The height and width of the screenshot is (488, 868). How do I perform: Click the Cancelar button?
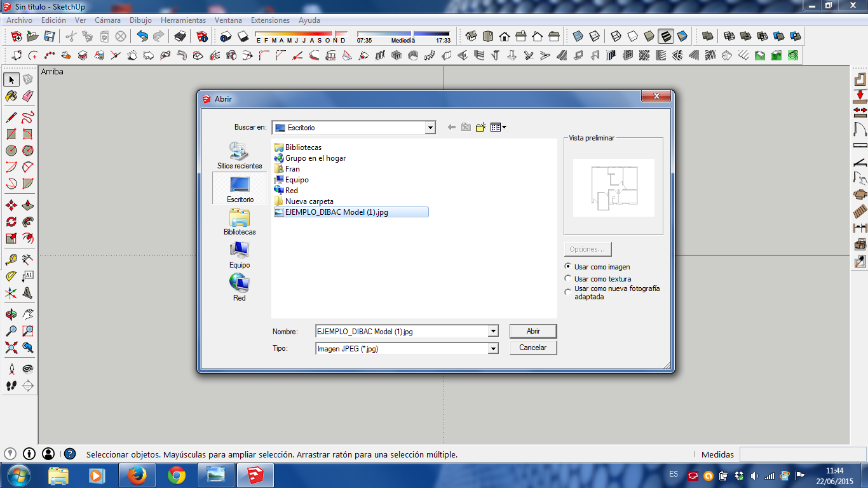(x=533, y=348)
